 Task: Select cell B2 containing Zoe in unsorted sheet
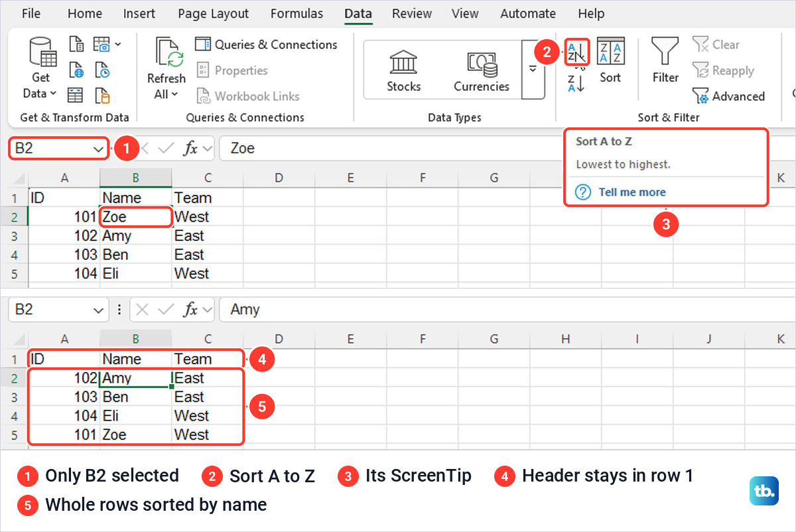(x=136, y=217)
